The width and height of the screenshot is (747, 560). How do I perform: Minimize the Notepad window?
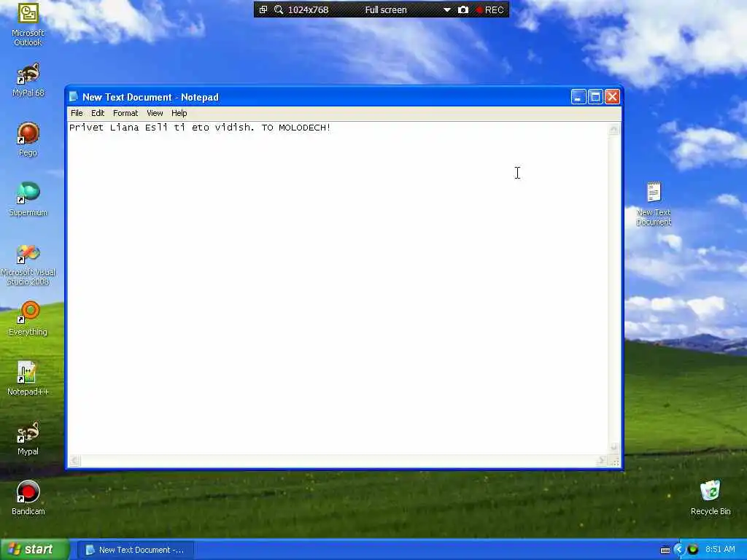pyautogui.click(x=578, y=97)
